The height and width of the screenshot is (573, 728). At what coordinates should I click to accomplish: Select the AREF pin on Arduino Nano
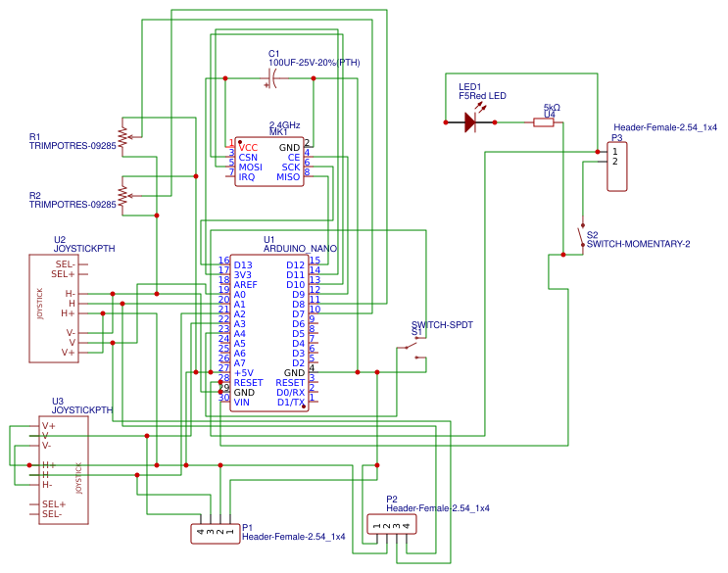(245, 284)
